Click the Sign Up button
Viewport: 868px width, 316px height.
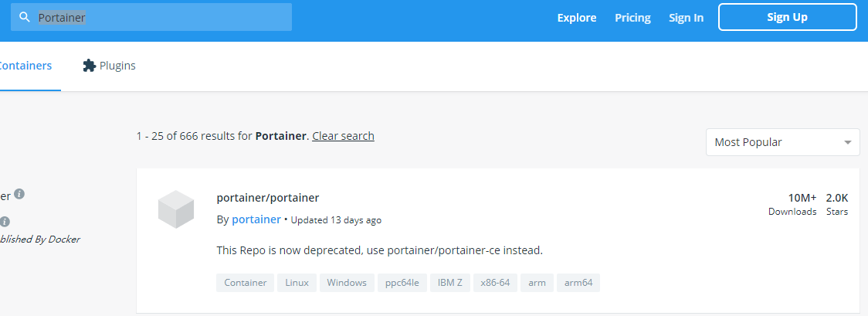pos(787,17)
